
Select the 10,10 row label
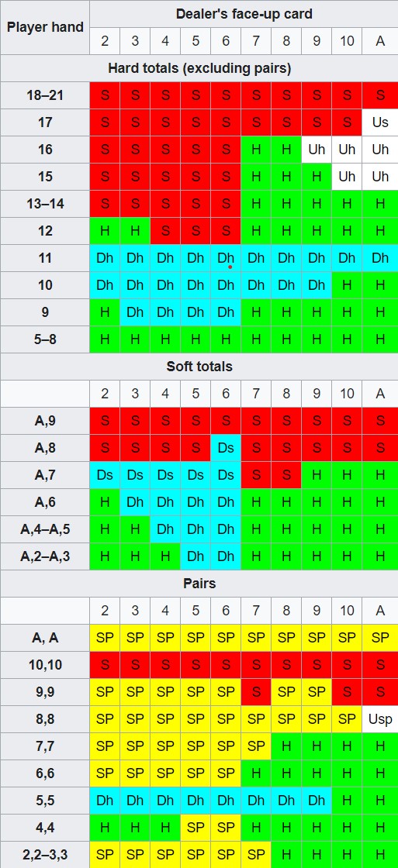(x=45, y=665)
